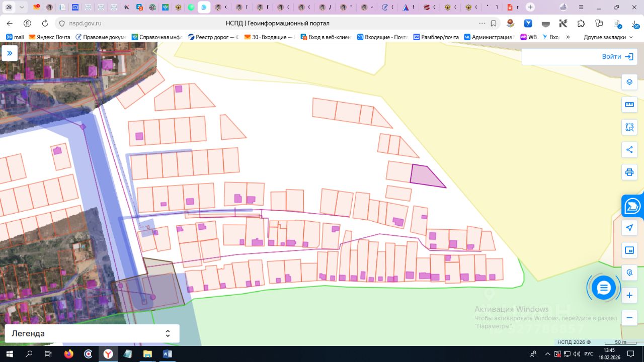Activate the area selection search tool
The image size is (644, 362).
point(629,127)
